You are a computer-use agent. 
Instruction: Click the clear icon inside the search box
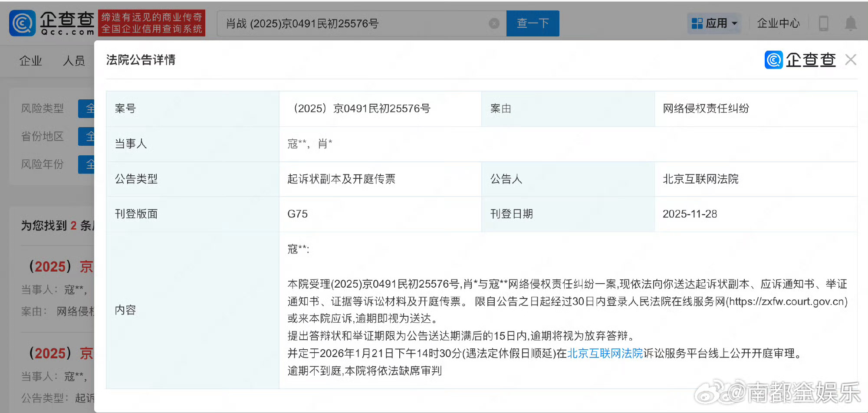[493, 23]
